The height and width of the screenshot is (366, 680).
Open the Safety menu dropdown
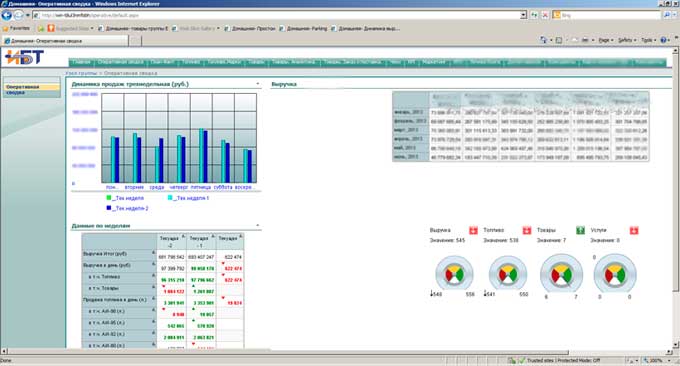pos(627,40)
